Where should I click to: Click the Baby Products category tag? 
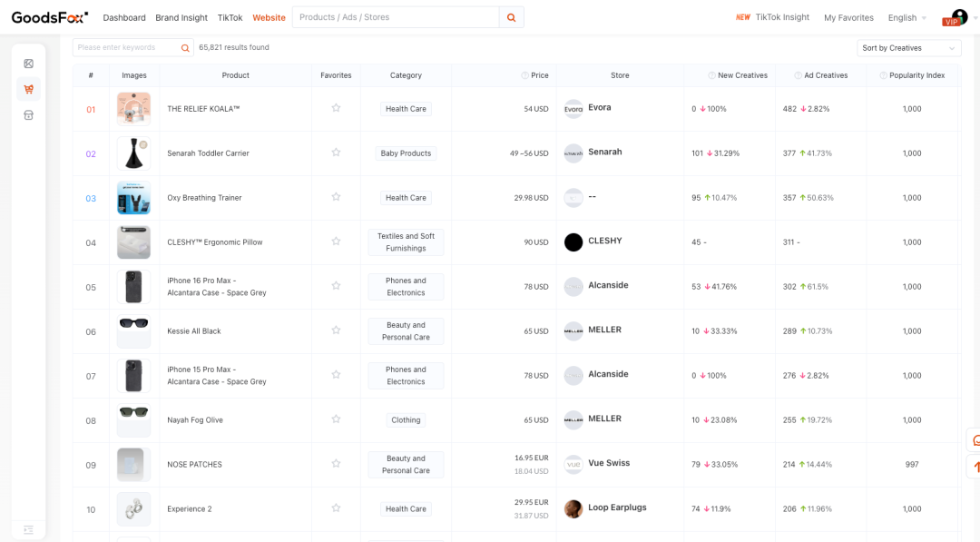coord(406,153)
